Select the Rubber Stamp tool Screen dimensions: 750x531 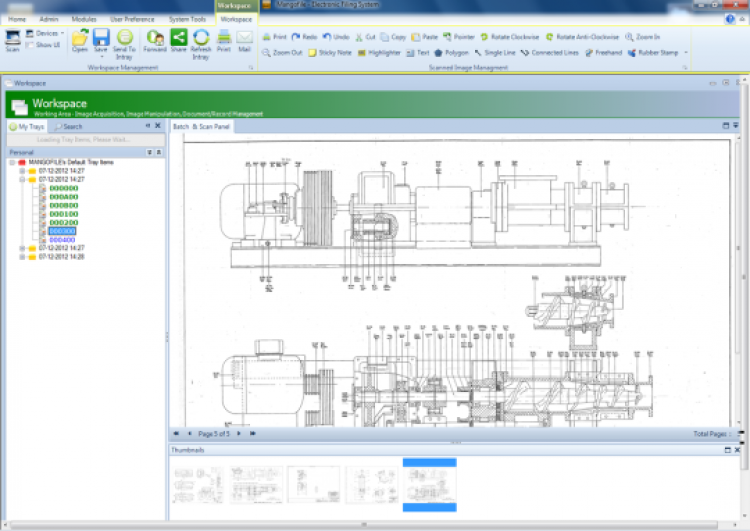pyautogui.click(x=653, y=52)
